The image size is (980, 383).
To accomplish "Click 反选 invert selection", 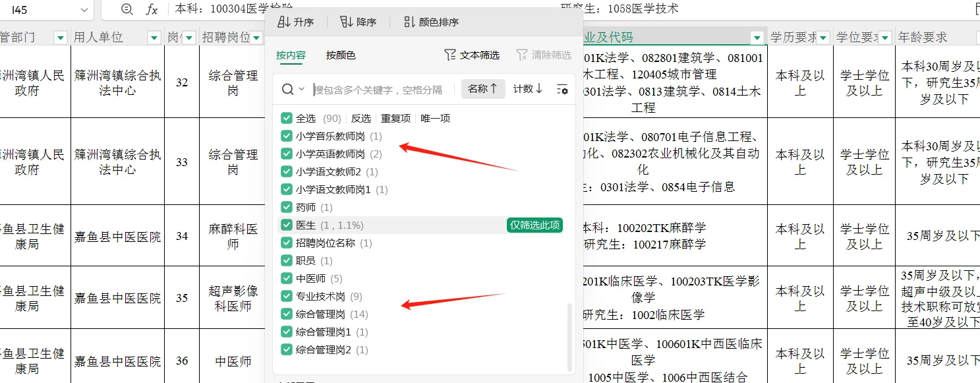I will click(x=361, y=118).
